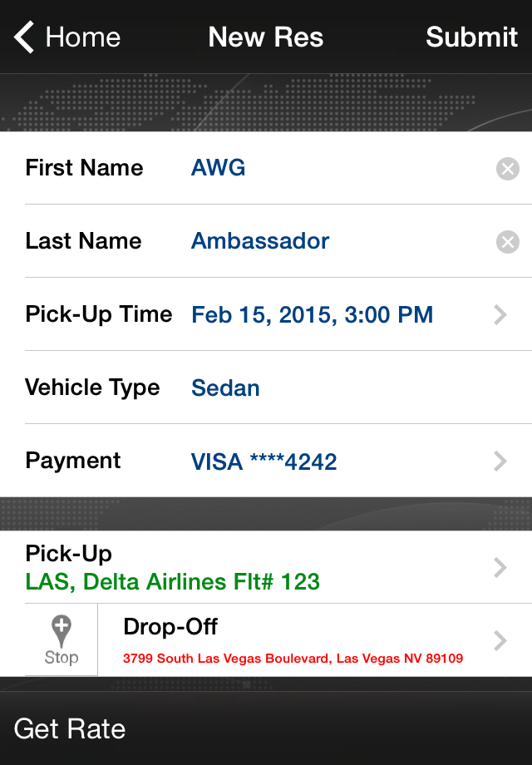This screenshot has width=532, height=765.
Task: Tap the New Res title
Action: click(265, 37)
